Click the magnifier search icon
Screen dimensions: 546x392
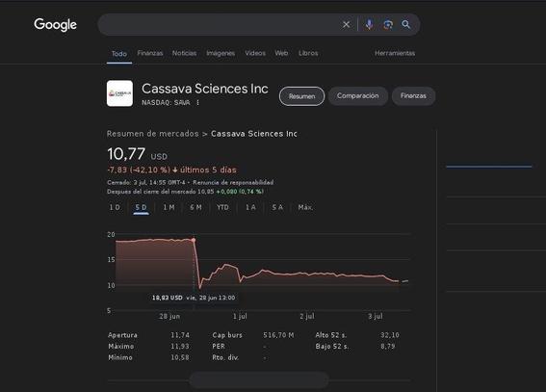406,24
